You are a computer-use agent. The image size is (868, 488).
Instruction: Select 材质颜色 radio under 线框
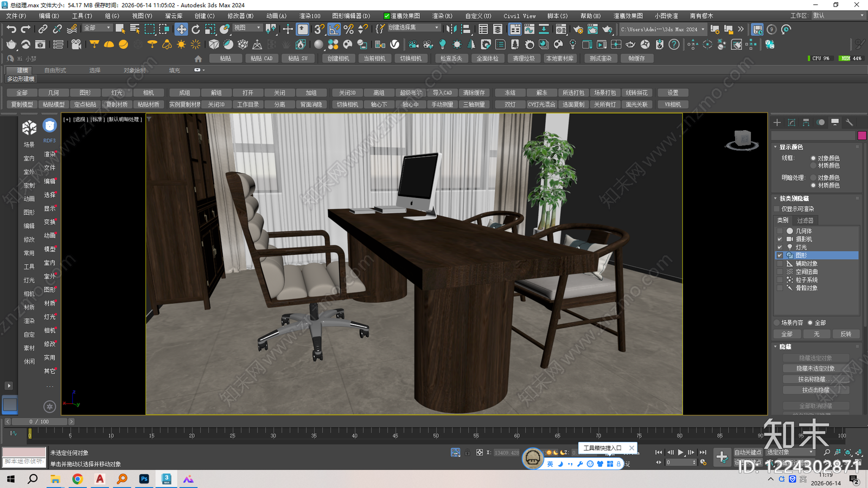(813, 165)
